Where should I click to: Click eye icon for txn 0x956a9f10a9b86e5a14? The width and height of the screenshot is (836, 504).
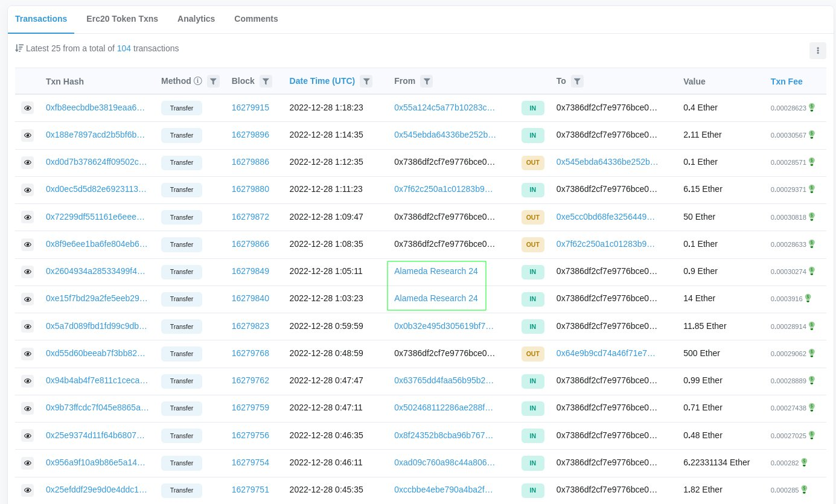coord(28,463)
